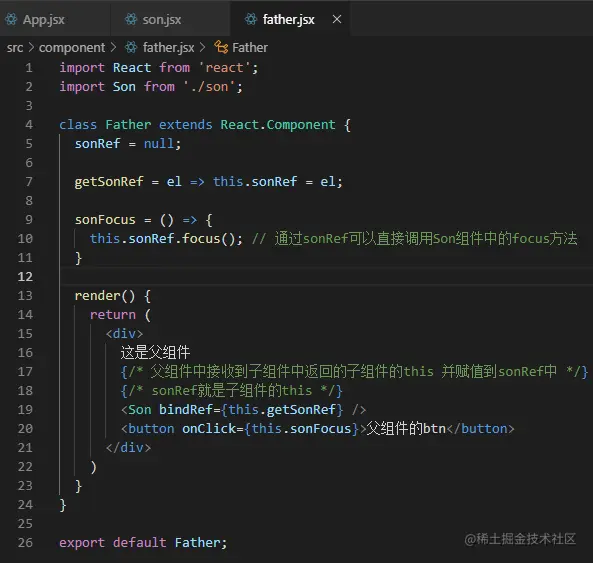This screenshot has height=563, width=593.
Task: Click opening <div> tag on line 15
Action: 124,334
